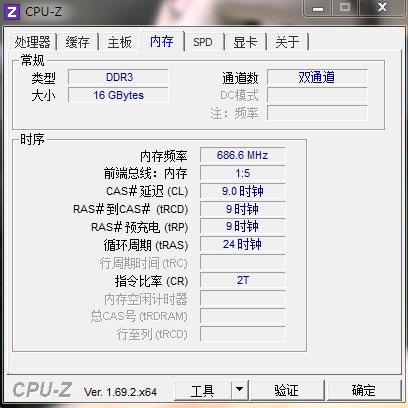Image resolution: width=408 pixels, height=408 pixels.
Task: Minimize the CPU-Z window
Action: point(318,8)
